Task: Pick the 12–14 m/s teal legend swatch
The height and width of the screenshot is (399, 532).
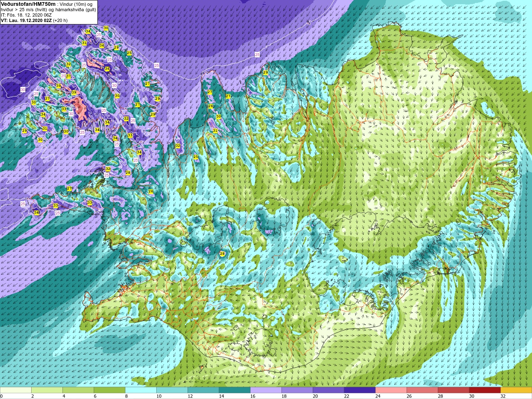Action: pos(203,390)
